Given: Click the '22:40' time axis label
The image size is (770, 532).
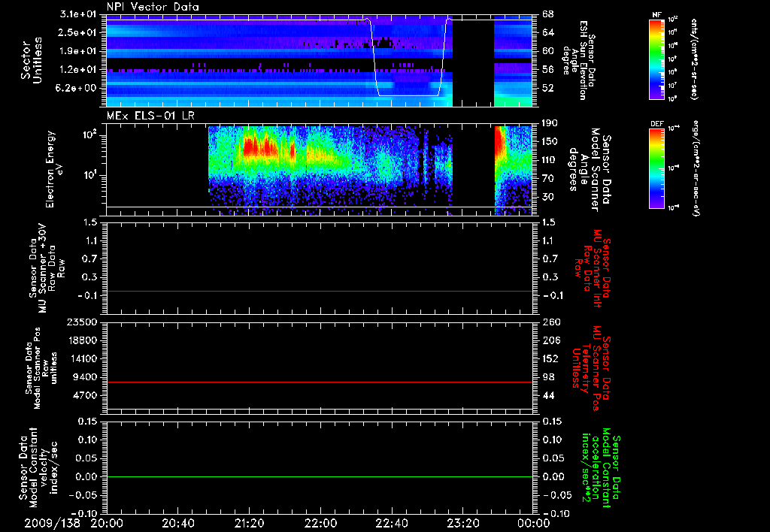Looking at the screenshot, I should (391, 523).
